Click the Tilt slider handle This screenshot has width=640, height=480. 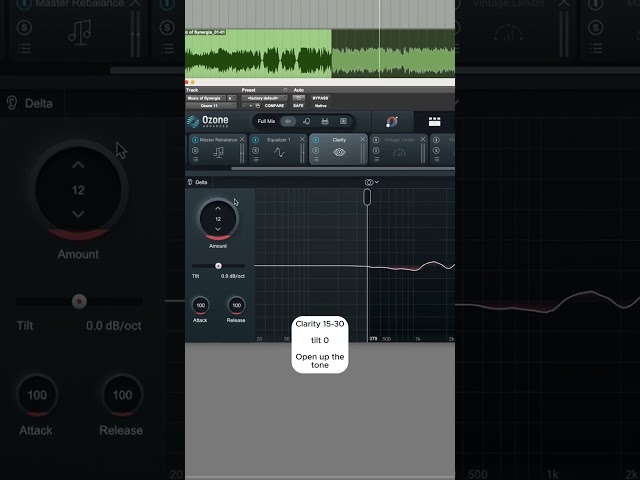coord(218,266)
